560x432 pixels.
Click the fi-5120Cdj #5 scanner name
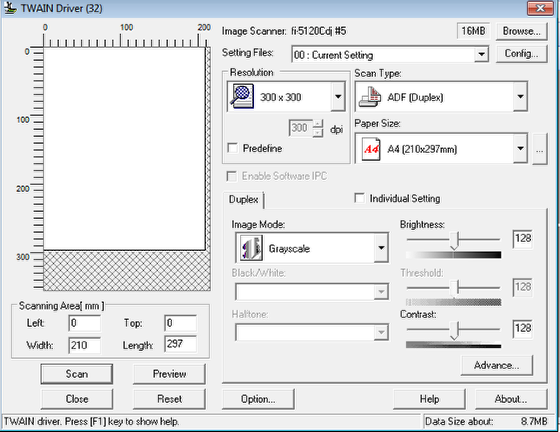tap(319, 31)
